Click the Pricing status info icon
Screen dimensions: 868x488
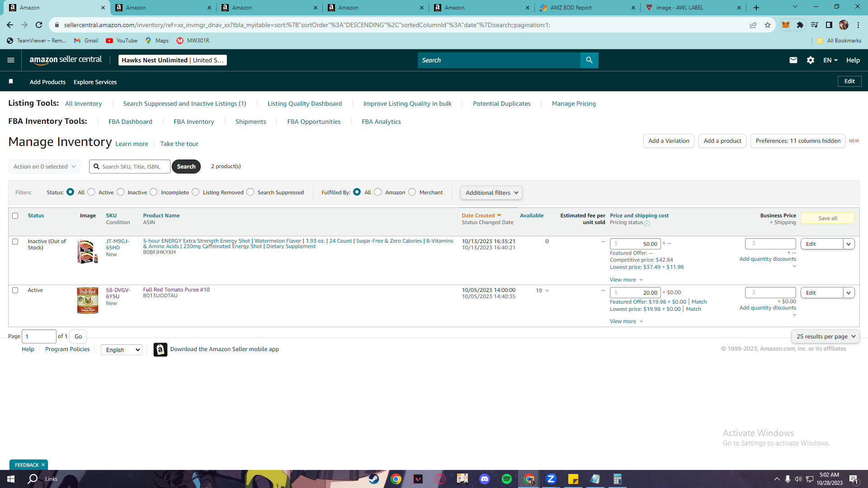pyautogui.click(x=647, y=223)
